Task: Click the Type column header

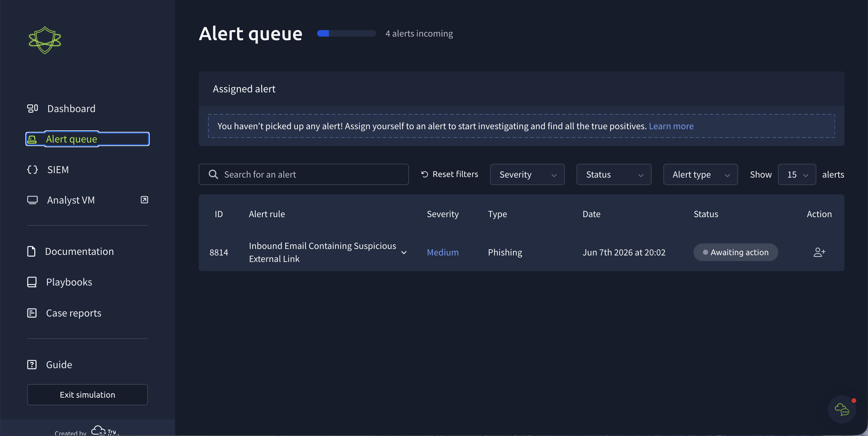Action: (497, 214)
